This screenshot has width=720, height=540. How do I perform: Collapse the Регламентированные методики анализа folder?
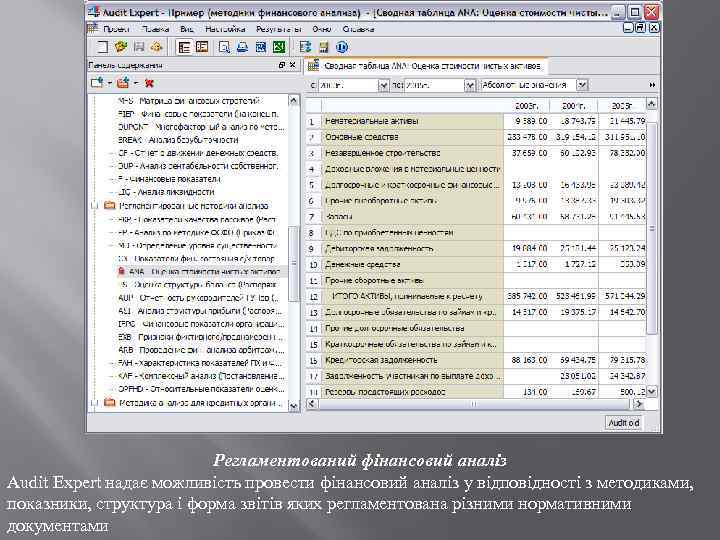pos(95,206)
